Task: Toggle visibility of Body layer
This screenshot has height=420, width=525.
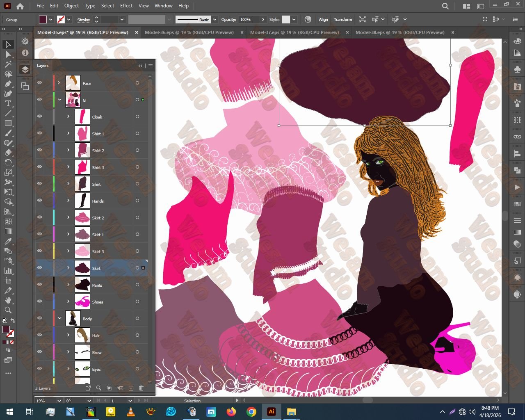Action: pyautogui.click(x=40, y=318)
